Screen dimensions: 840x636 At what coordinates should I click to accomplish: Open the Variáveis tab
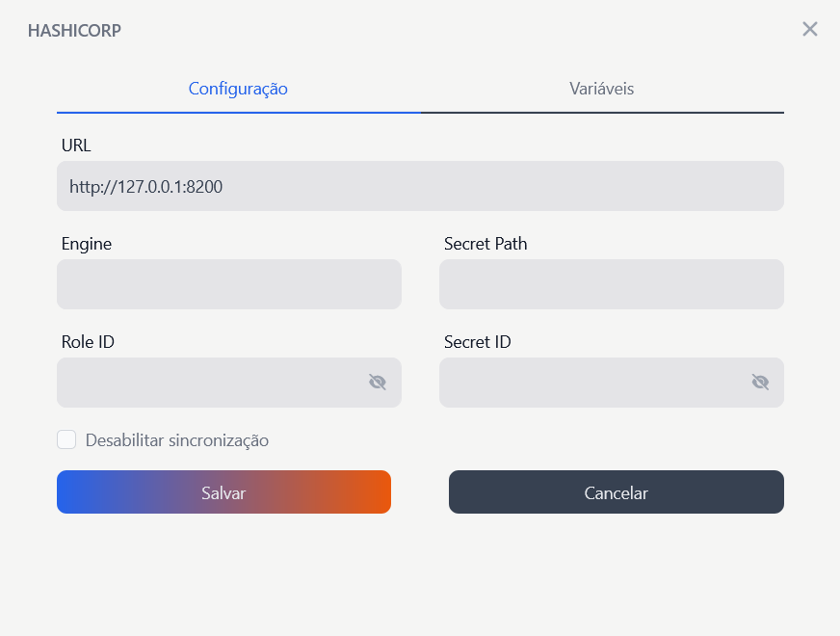(x=602, y=89)
